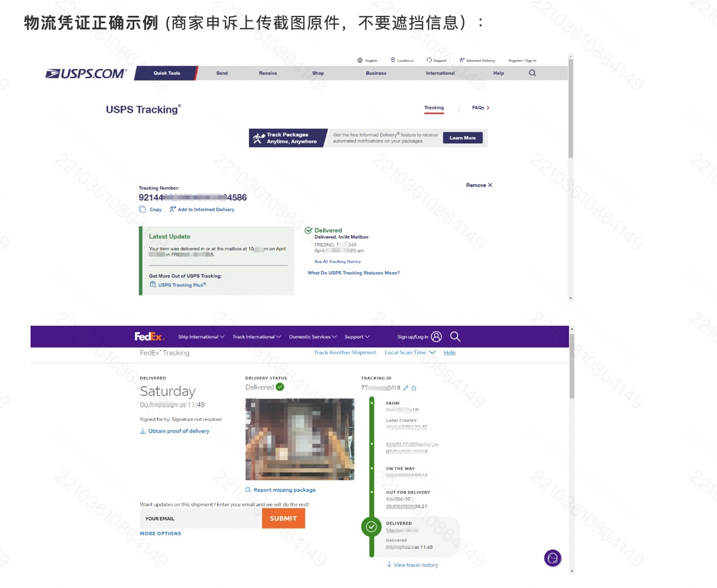Open the Business menu
The width and height of the screenshot is (717, 588).
click(x=376, y=73)
